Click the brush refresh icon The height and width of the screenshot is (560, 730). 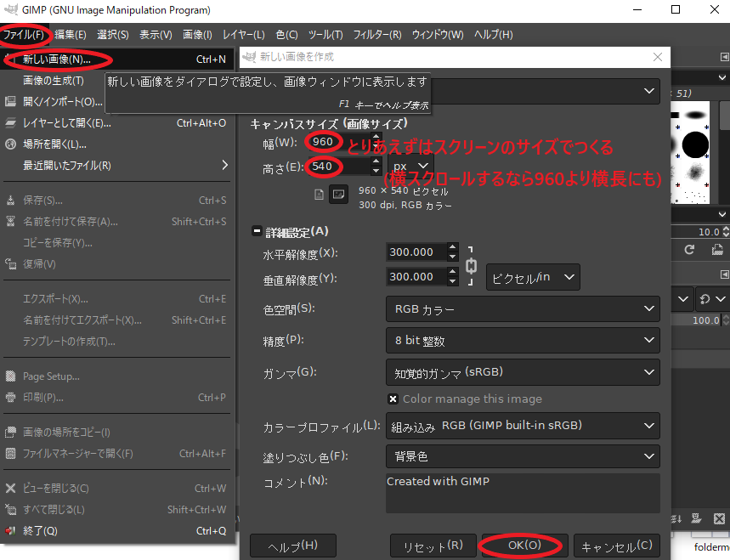coord(689,250)
